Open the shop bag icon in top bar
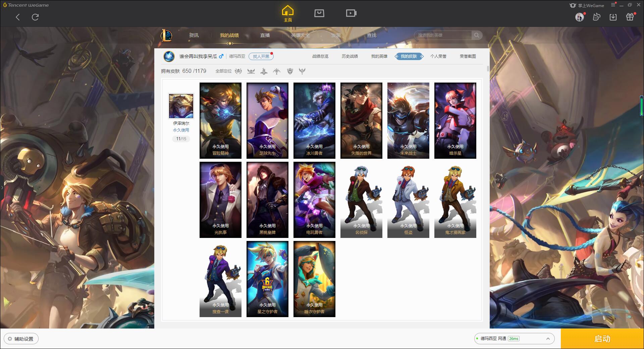Image resolution: width=644 pixels, height=349 pixels. 319,13
